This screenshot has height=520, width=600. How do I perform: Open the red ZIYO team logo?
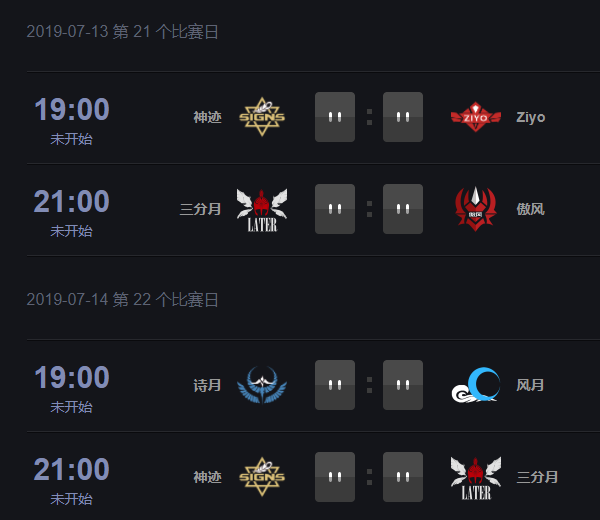coord(476,117)
